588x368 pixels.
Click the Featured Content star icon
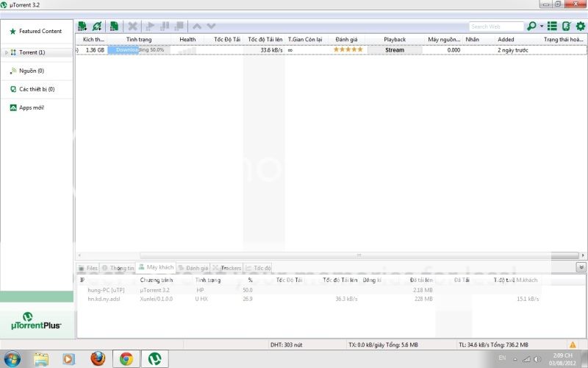click(12, 31)
